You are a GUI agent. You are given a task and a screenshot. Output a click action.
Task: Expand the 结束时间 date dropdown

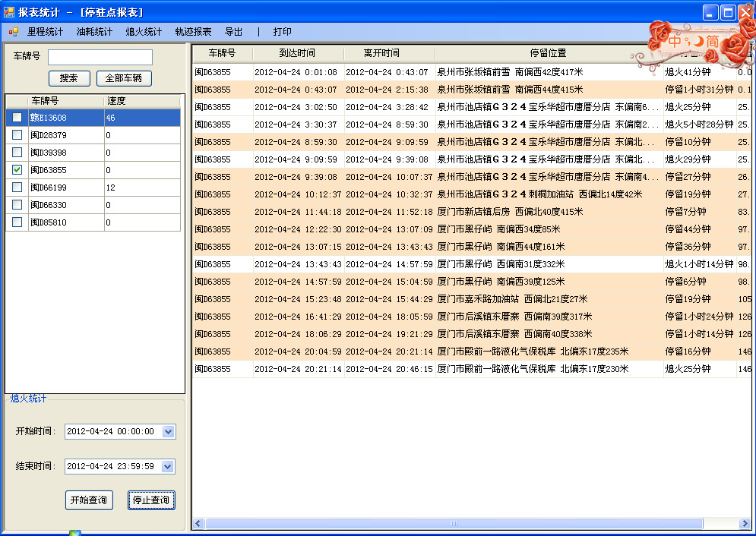coord(169,466)
